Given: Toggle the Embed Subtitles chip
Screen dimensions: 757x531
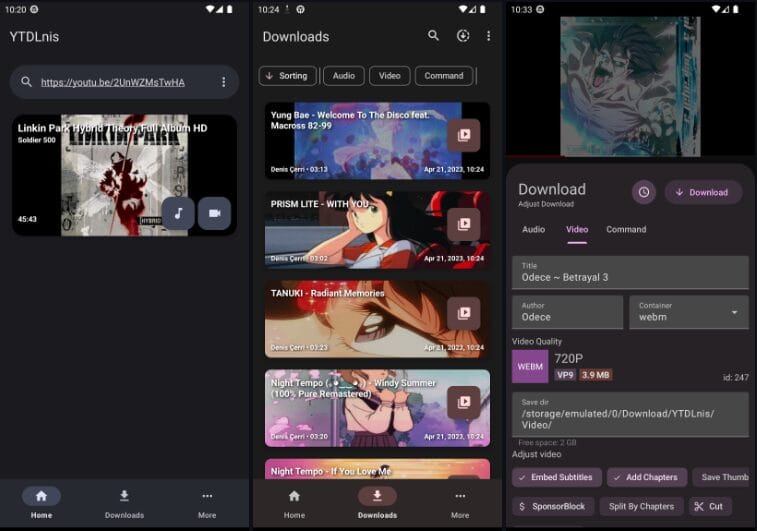Looking at the screenshot, I should pyautogui.click(x=557, y=477).
